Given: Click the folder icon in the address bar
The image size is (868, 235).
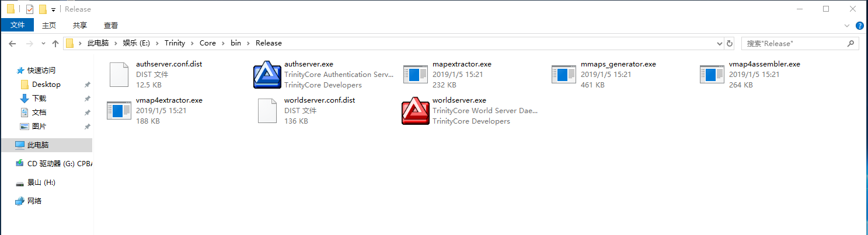Looking at the screenshot, I should pyautogui.click(x=70, y=43).
